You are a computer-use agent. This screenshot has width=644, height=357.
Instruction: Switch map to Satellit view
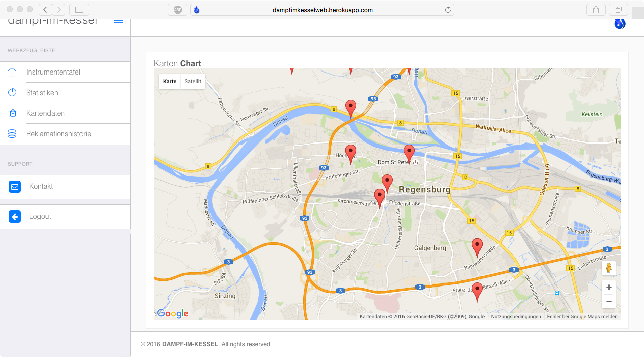193,81
